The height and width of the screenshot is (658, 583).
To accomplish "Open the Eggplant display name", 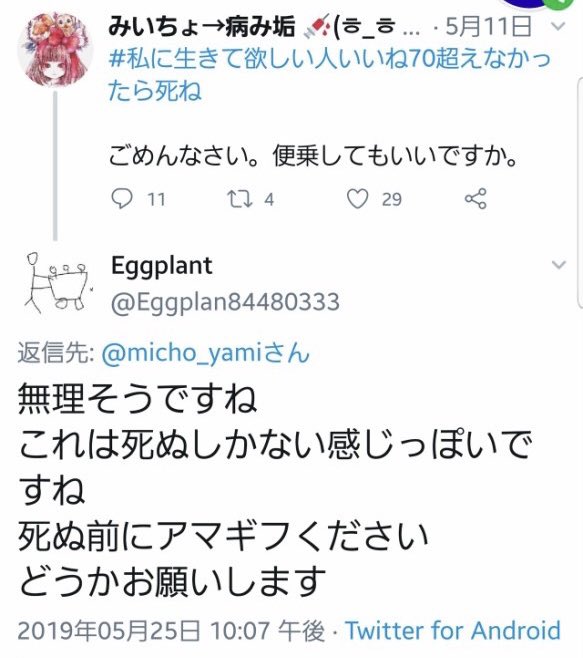I will 162,266.
